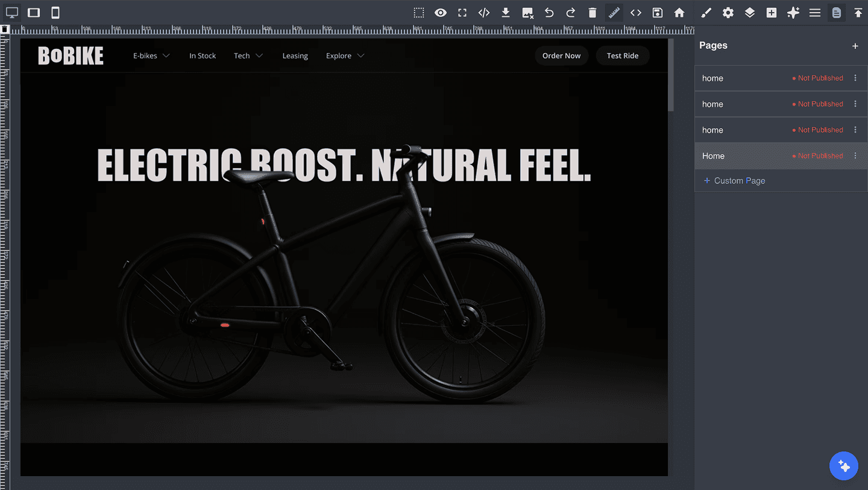Screen dimensions: 868x490
Task: Open the settings gear
Action: coord(728,12)
